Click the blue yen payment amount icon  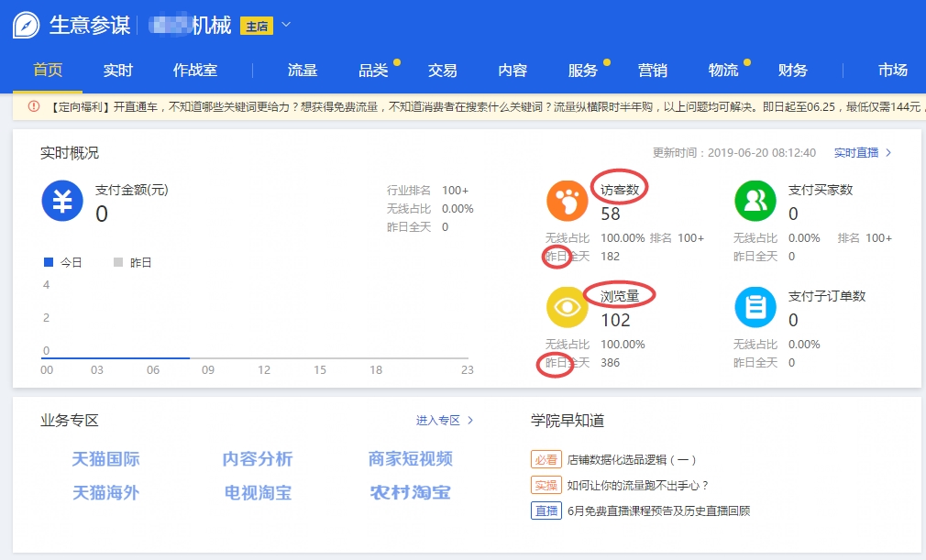click(62, 201)
